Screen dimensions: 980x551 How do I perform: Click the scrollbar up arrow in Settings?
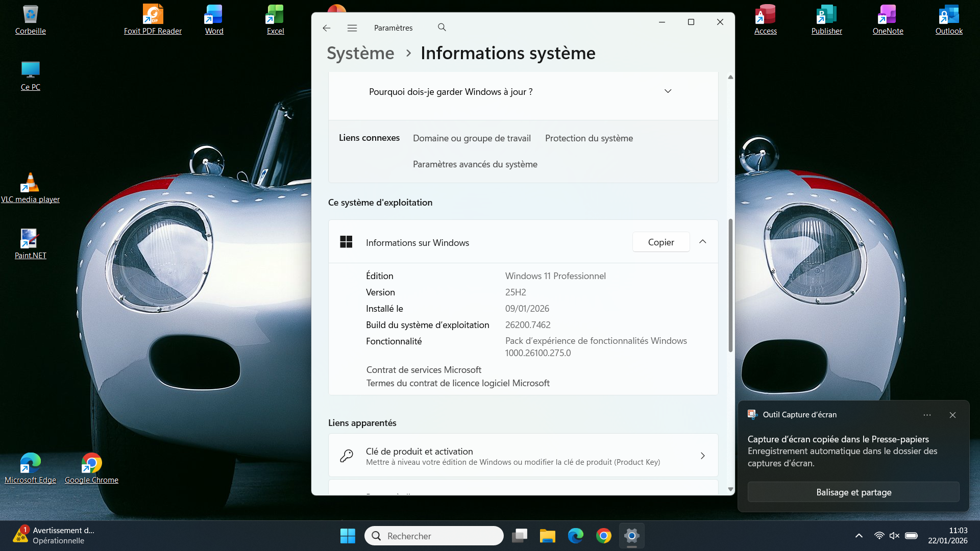point(730,77)
